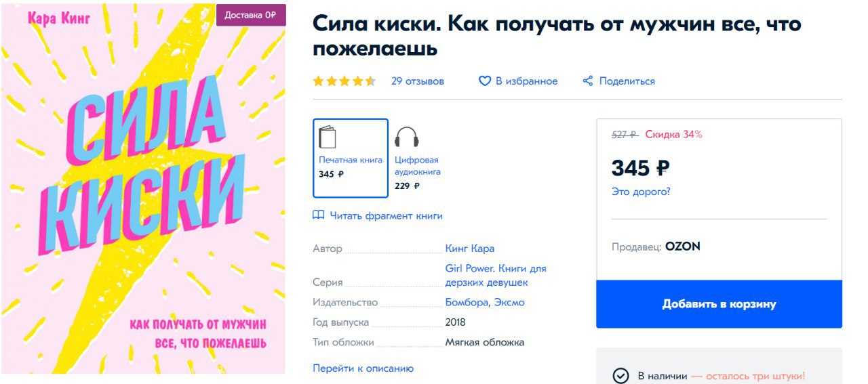Click the headphones audiobook icon
This screenshot has width=868, height=384.
click(x=407, y=137)
